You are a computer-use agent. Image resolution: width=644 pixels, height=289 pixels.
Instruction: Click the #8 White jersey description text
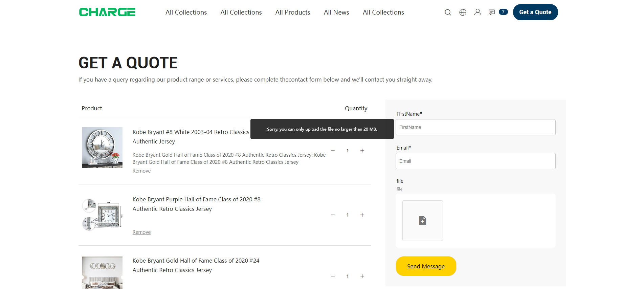[229, 158]
